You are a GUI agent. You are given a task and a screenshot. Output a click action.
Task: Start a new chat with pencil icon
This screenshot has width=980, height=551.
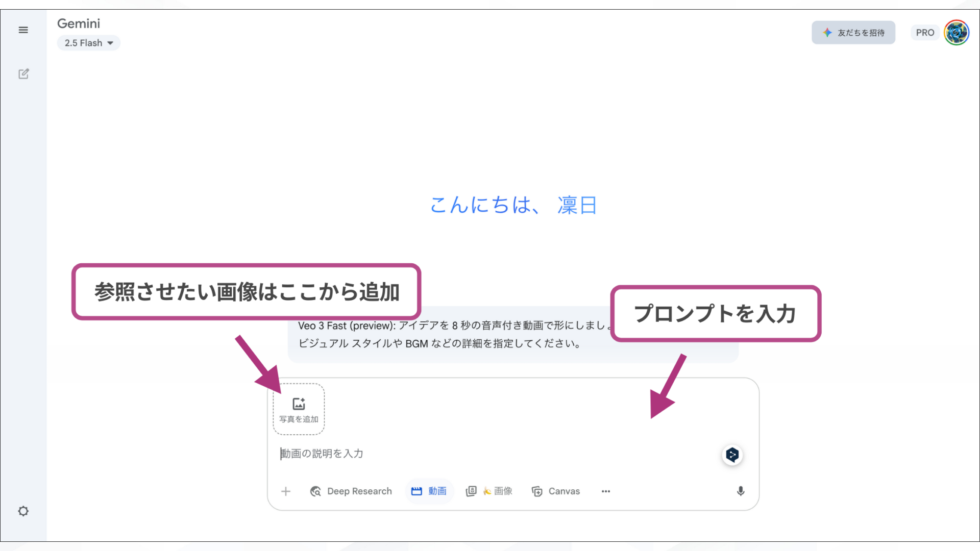pyautogui.click(x=23, y=74)
